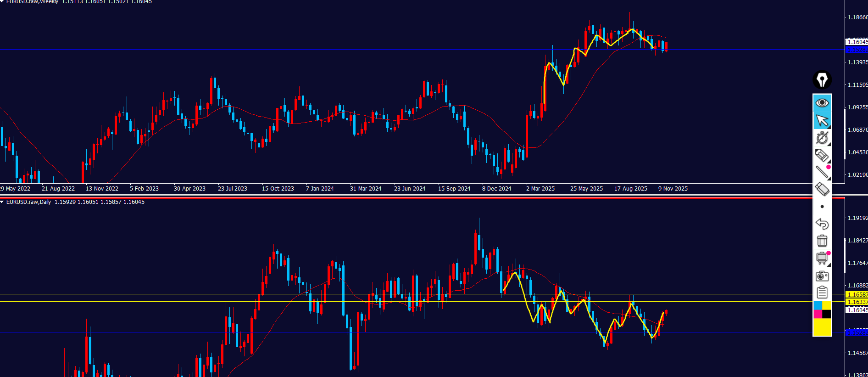Image resolution: width=868 pixels, height=377 pixels.
Task: Click the pen nib logo button
Action: coord(822,80)
